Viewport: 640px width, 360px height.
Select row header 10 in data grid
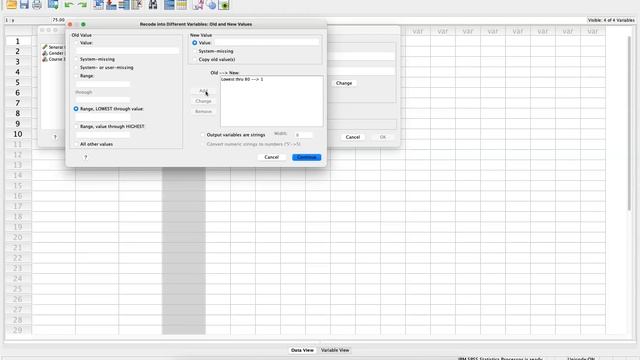tap(18, 134)
